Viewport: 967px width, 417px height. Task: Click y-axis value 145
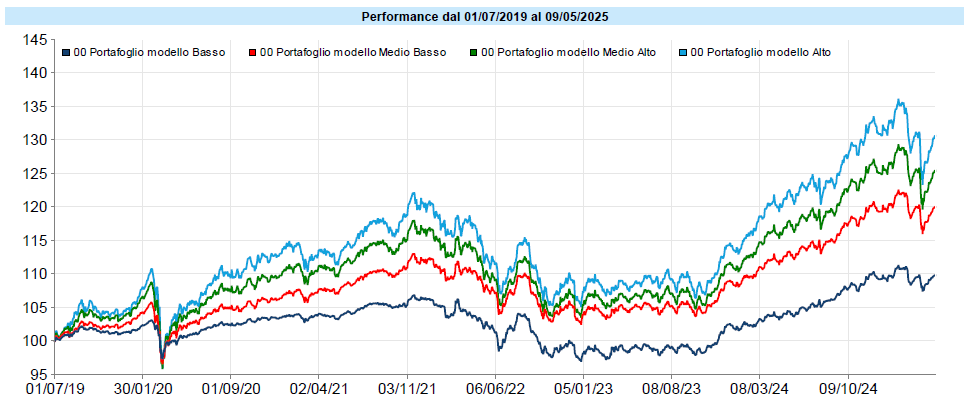coord(36,40)
